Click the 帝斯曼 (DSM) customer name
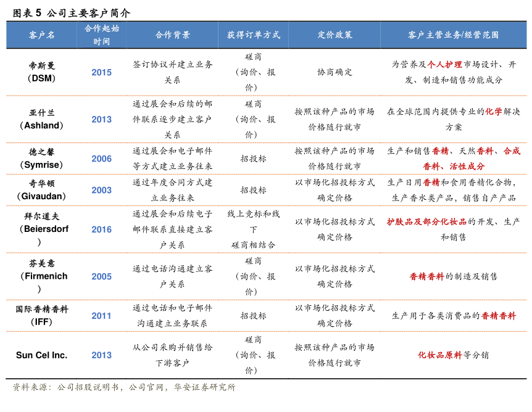 click(x=41, y=72)
